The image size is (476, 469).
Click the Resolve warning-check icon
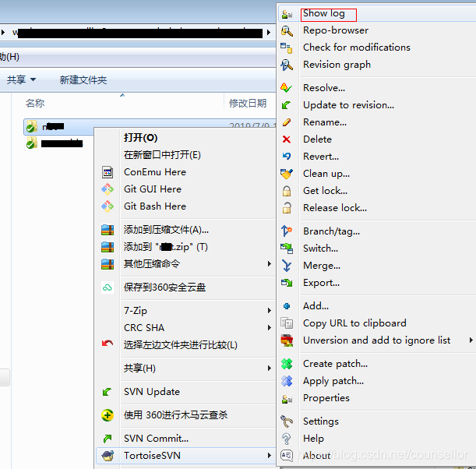287,88
